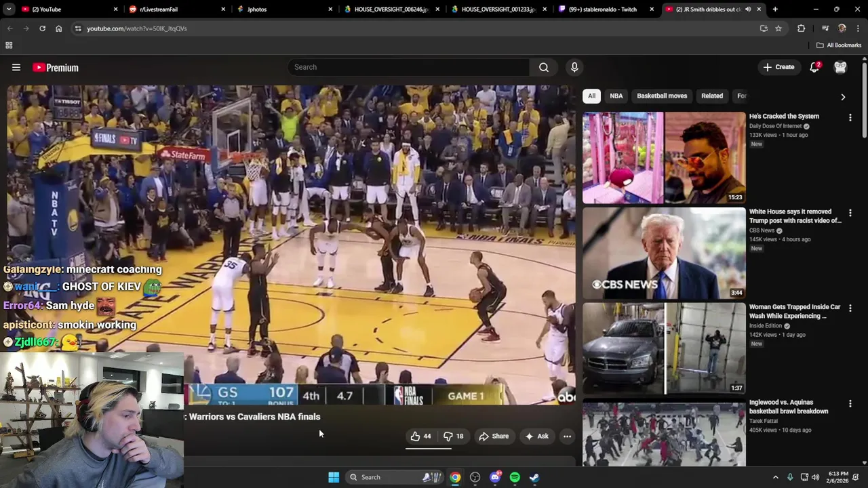Open options for Inglewood vs. Aquinas video
Viewport: 868px width, 488px height.
(850, 404)
